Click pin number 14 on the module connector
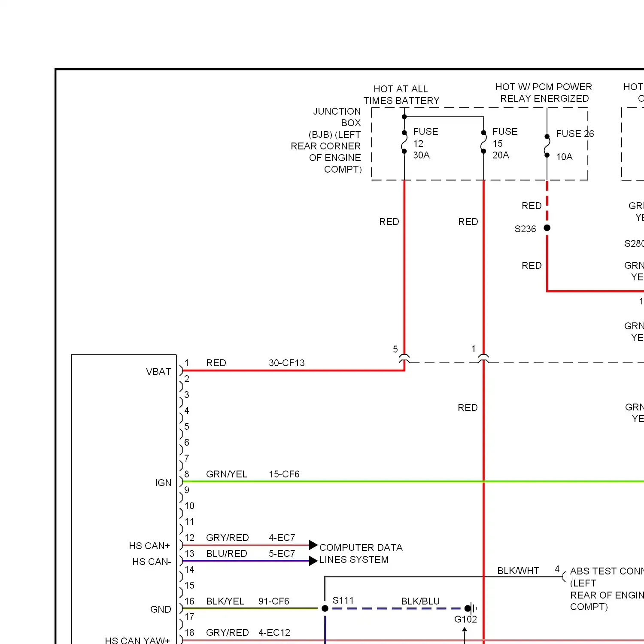 tap(189, 570)
